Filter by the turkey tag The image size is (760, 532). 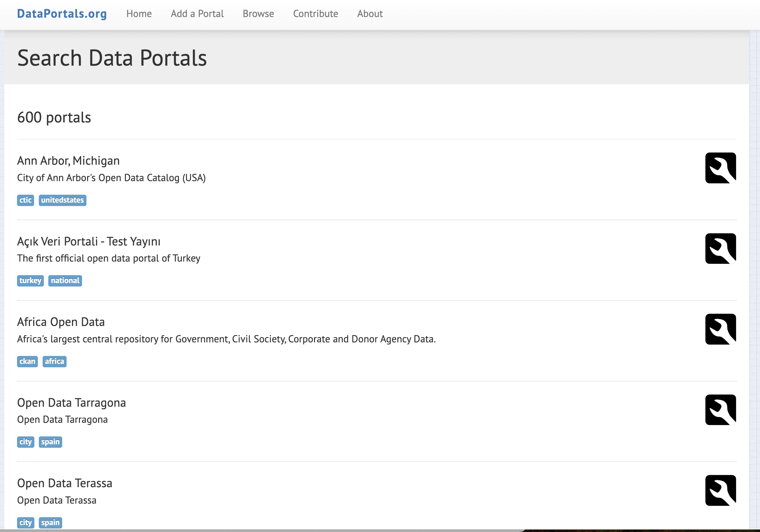[30, 281]
